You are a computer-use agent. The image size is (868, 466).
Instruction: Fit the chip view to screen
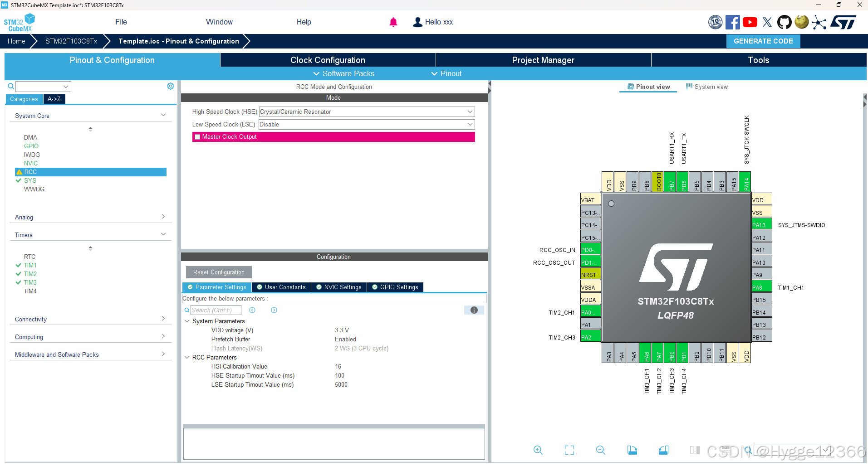click(x=569, y=450)
